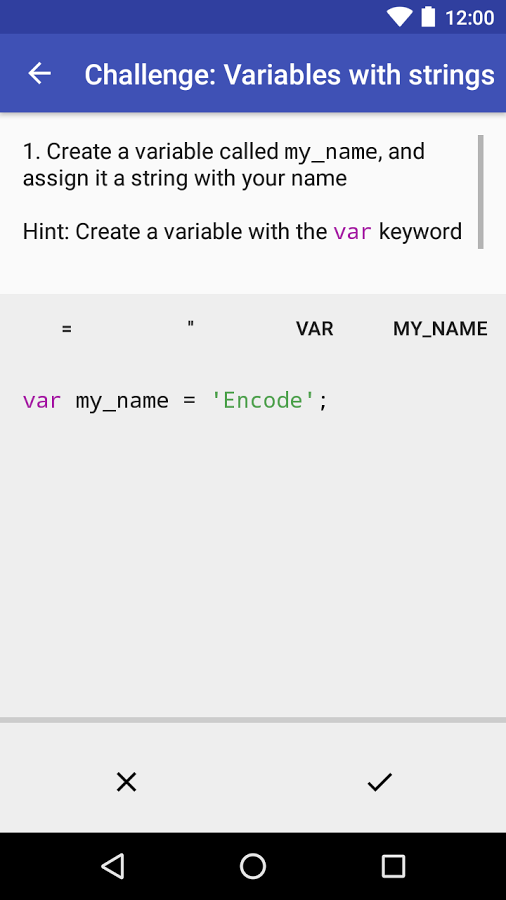The width and height of the screenshot is (506, 900).
Task: Click the instructions panel scrollbar
Action: (x=481, y=192)
